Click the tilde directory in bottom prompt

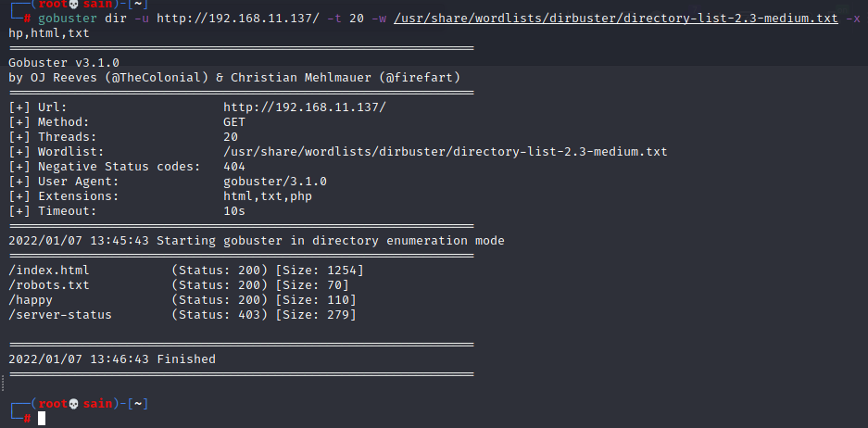[x=138, y=404]
